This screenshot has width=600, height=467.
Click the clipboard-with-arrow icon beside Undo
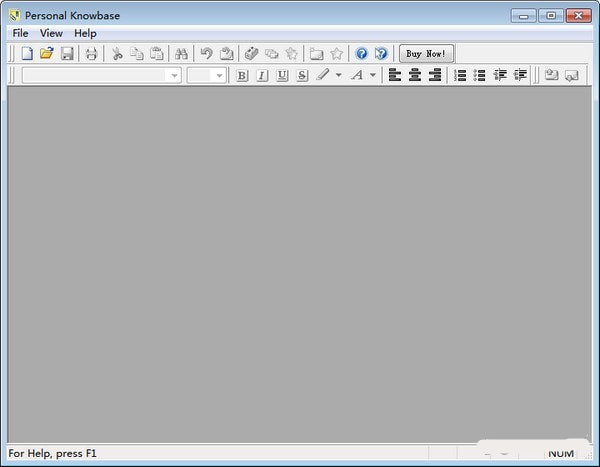coord(227,54)
